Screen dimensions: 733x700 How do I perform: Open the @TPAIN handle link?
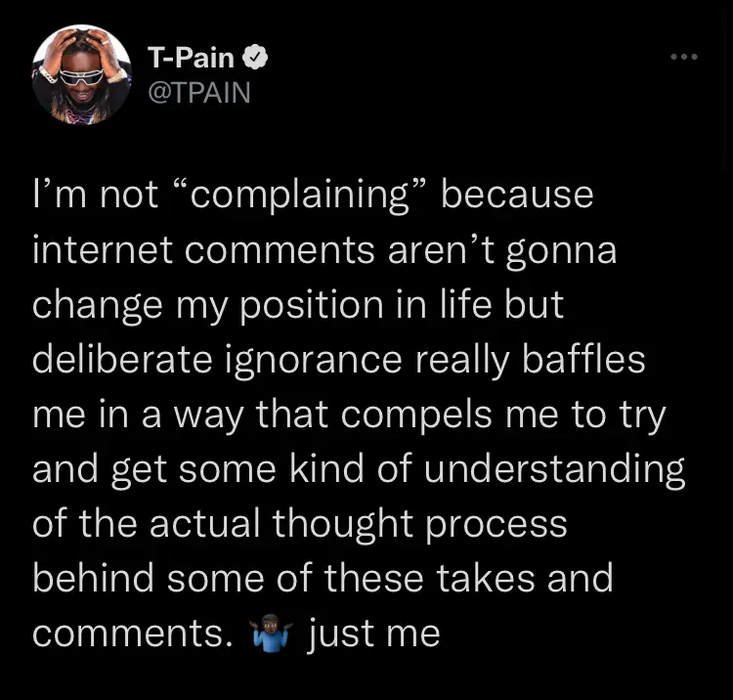coord(198,93)
